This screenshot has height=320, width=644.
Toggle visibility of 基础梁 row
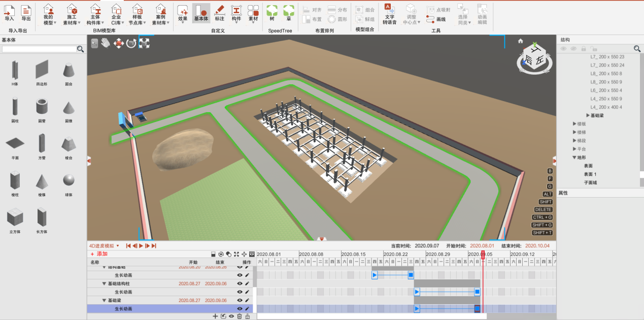tap(239, 300)
